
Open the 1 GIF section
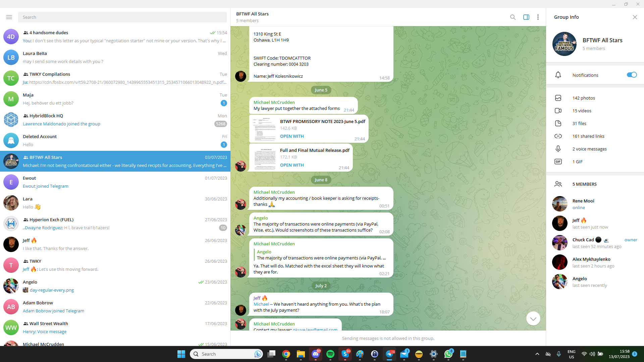click(577, 162)
